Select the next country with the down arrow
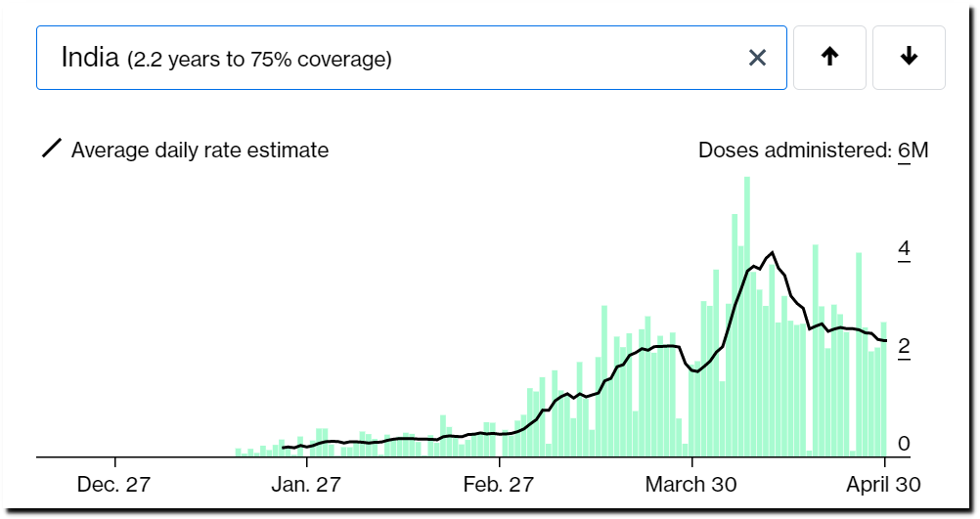980x519 pixels. point(909,58)
